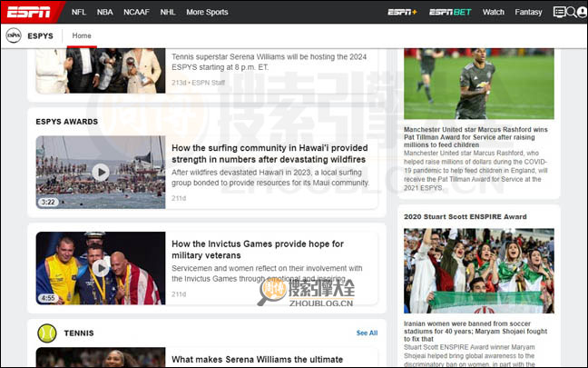The image size is (588, 368).
Task: Click ESPYS AWARDS section heading
Action: (67, 122)
